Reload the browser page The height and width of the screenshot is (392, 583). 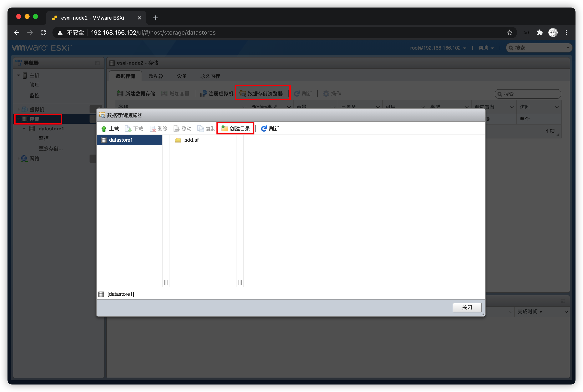pyautogui.click(x=44, y=32)
